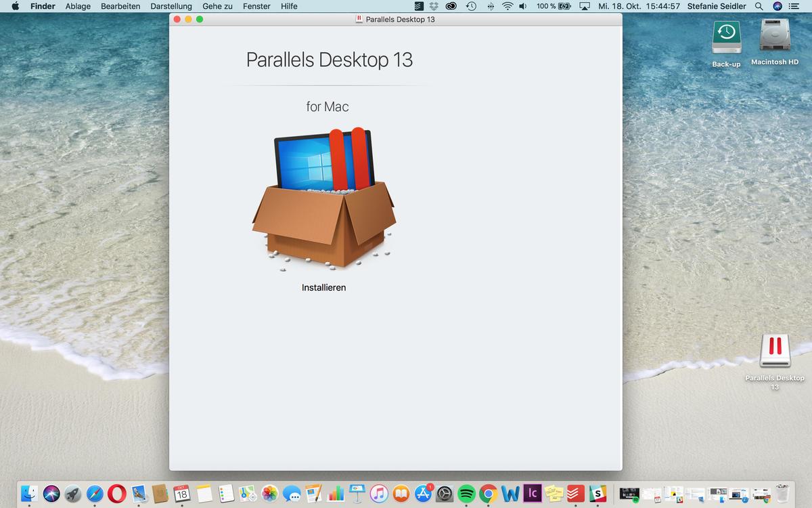Screen dimensions: 812x508
Task: Open Opera browser from the Dock
Action: coord(117,494)
